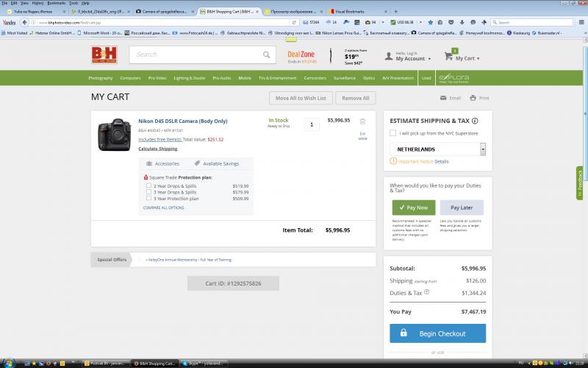Click the Includes free items link
The image size is (588, 368).
point(160,139)
